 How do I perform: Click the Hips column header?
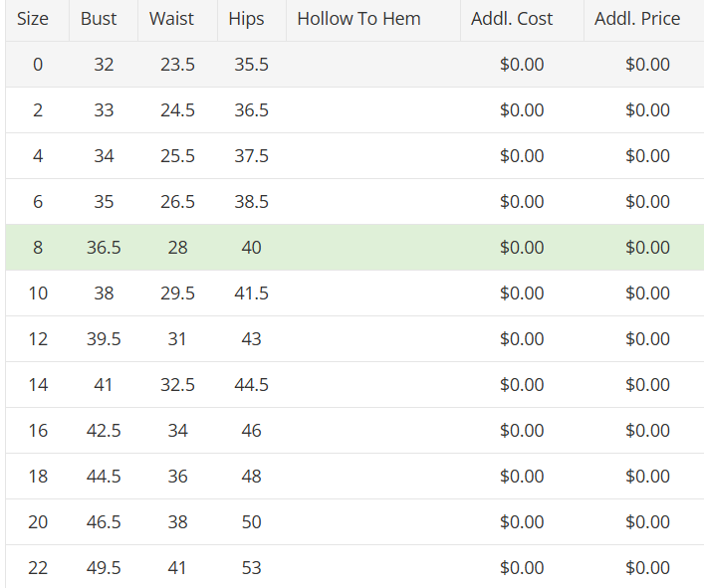[246, 19]
